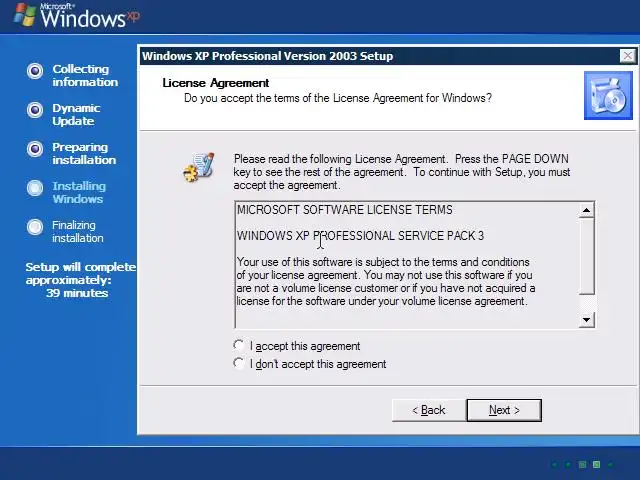Click 'Finalizing installation' step label
Screen dimensions: 640x480
tap(78, 231)
